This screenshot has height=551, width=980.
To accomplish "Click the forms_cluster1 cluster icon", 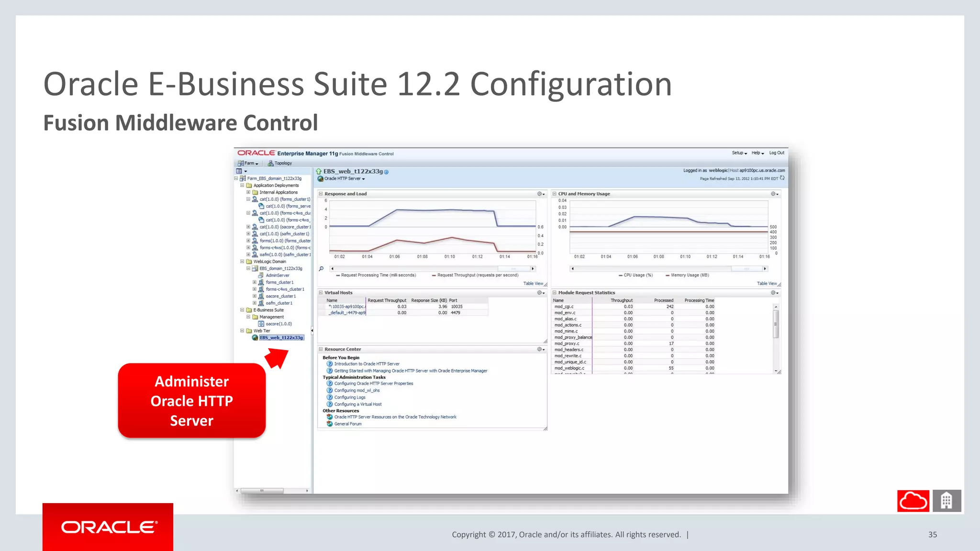I will pyautogui.click(x=261, y=282).
